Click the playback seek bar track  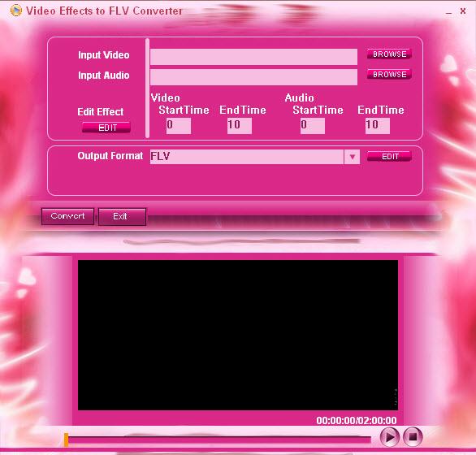(219, 440)
